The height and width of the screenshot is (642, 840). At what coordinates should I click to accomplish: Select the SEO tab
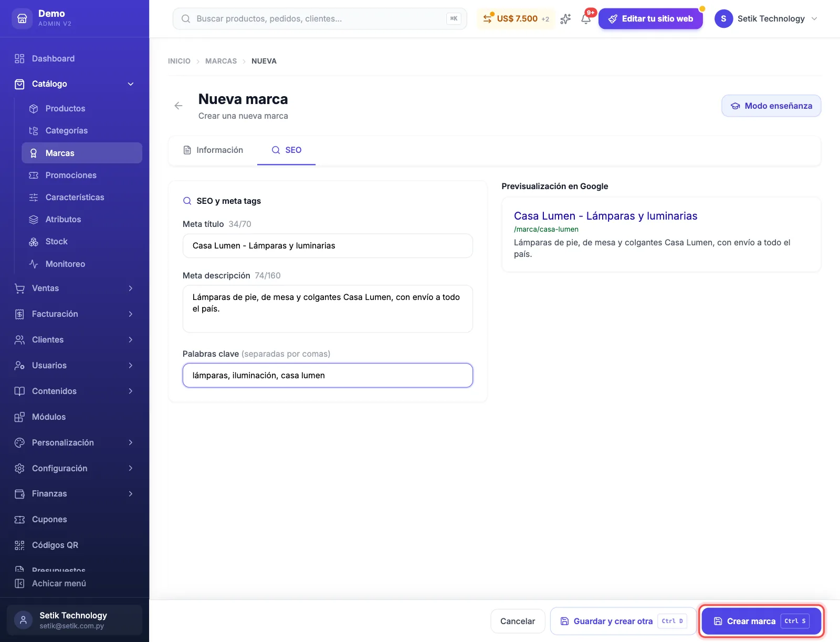pyautogui.click(x=286, y=150)
